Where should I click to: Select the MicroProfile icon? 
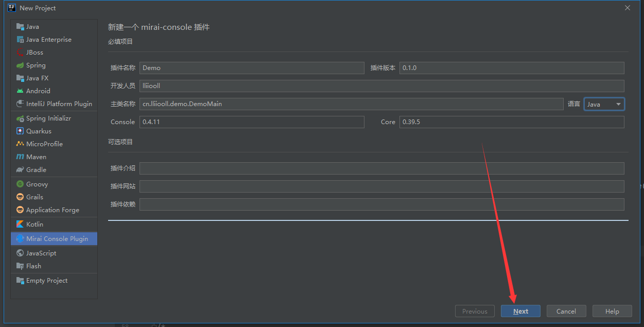(x=20, y=144)
